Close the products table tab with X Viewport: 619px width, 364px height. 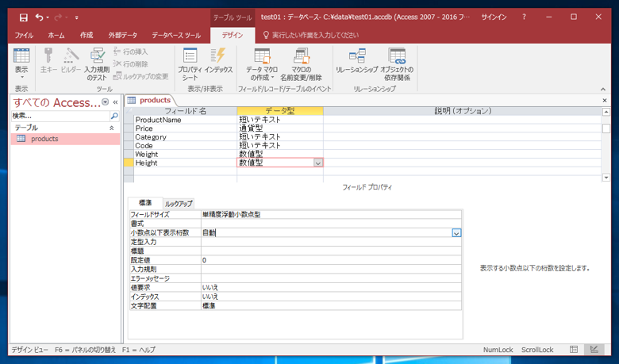coord(605,101)
